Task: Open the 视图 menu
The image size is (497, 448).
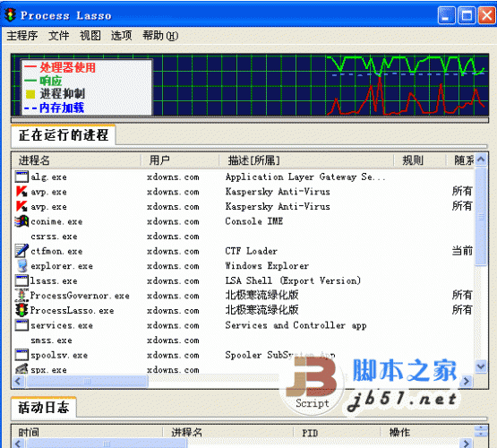Action: point(90,36)
